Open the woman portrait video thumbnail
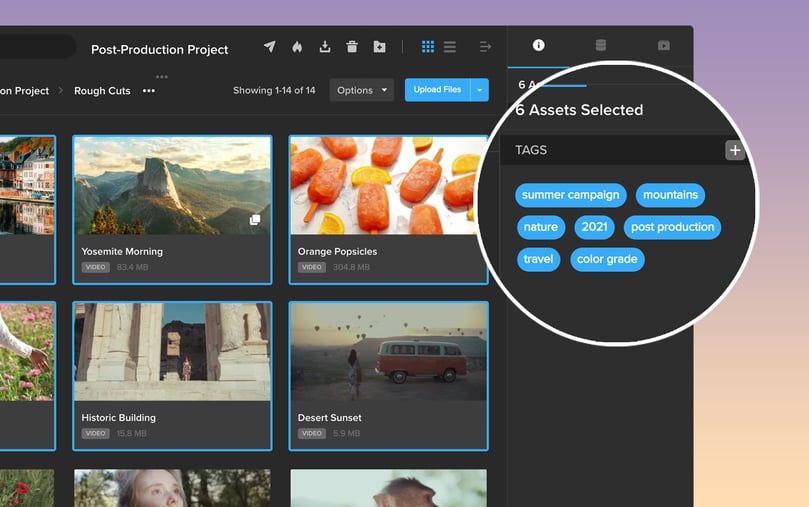Viewport: 809px width, 507px height. (x=172, y=488)
